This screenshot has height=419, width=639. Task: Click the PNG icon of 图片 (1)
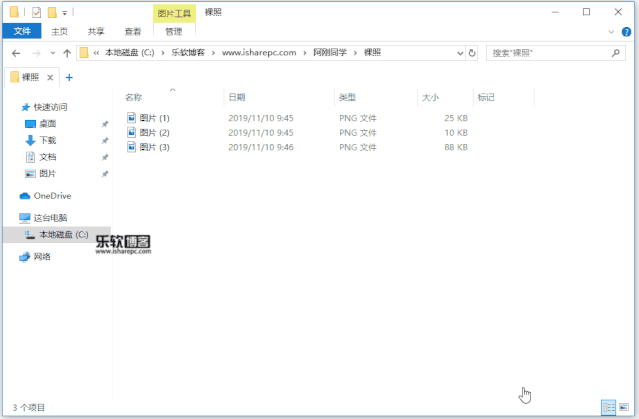point(131,118)
